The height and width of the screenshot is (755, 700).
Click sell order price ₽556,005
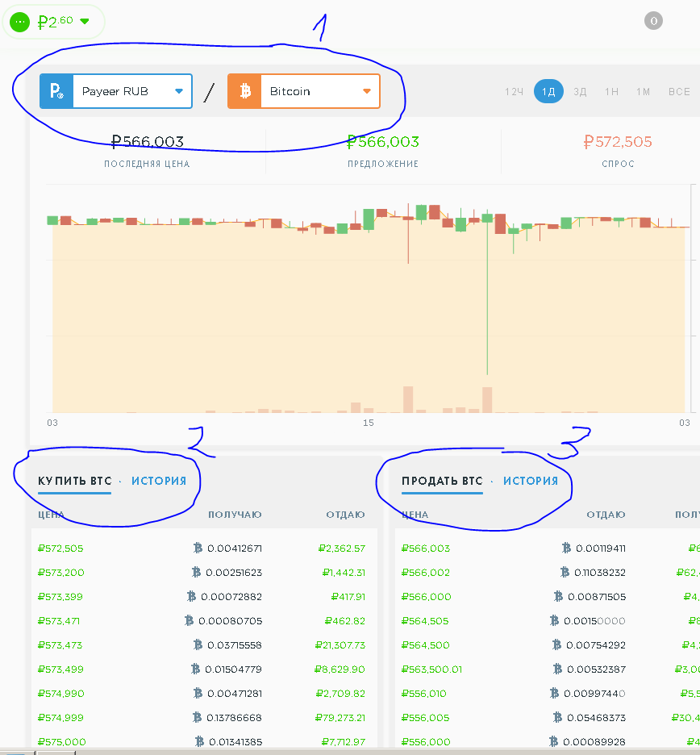426,717
